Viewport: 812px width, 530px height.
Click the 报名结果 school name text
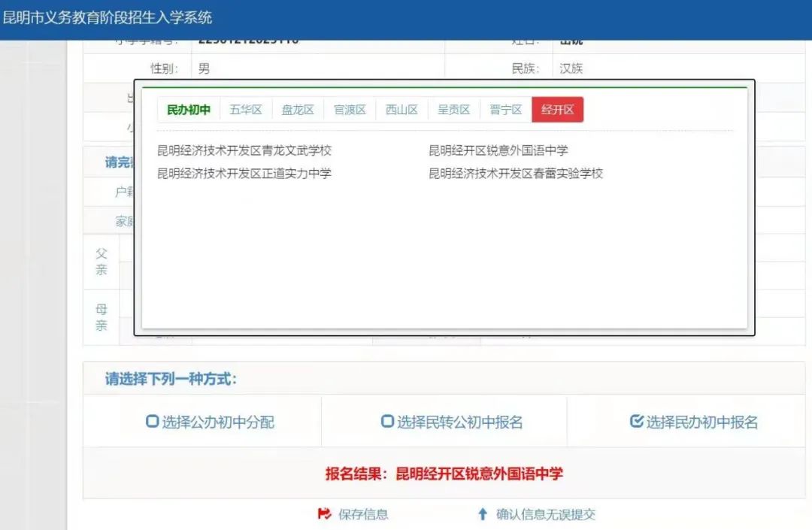[480, 474]
